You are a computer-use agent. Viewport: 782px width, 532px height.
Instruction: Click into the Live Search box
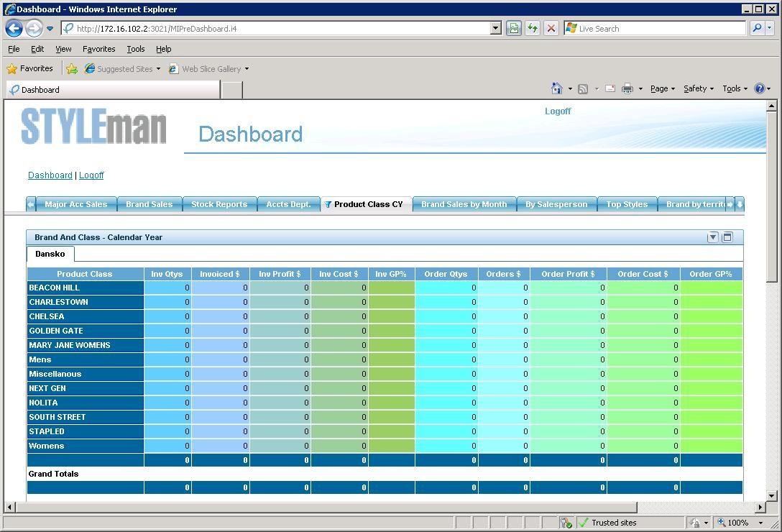[x=655, y=29]
